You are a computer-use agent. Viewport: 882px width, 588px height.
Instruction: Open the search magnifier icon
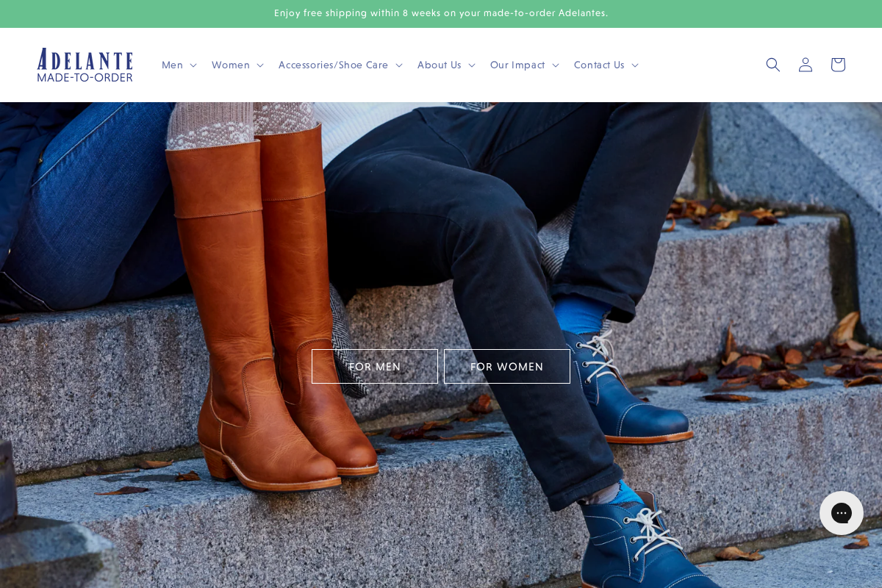772,65
